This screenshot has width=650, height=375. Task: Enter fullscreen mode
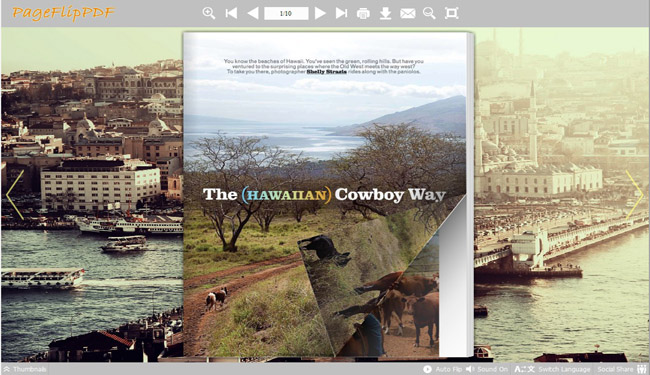[x=451, y=13]
